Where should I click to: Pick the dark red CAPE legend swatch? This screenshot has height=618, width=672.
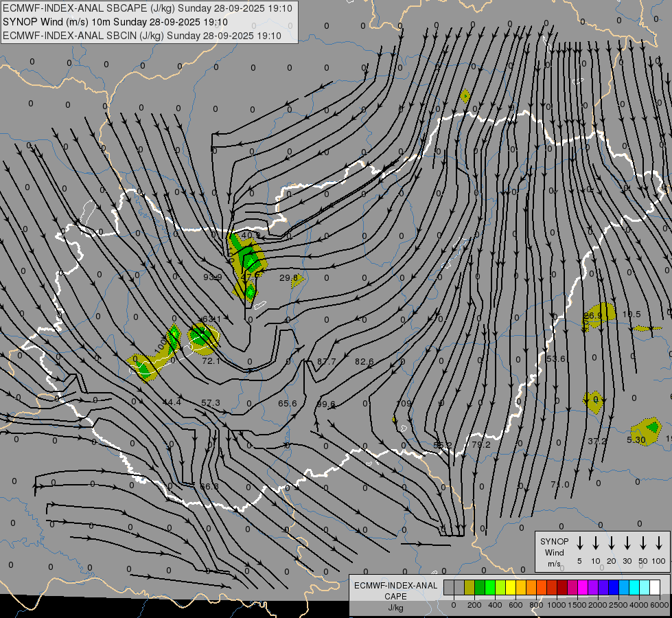tap(562, 588)
